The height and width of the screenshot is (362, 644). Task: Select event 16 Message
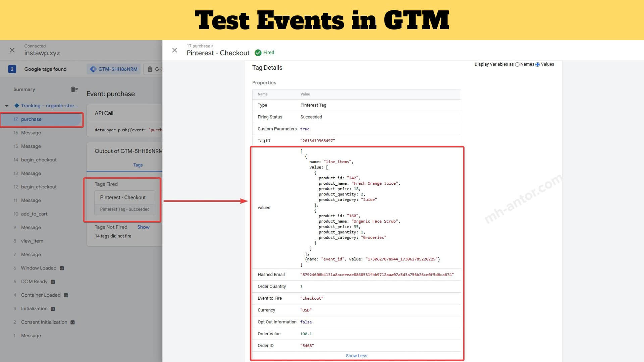[42, 133]
